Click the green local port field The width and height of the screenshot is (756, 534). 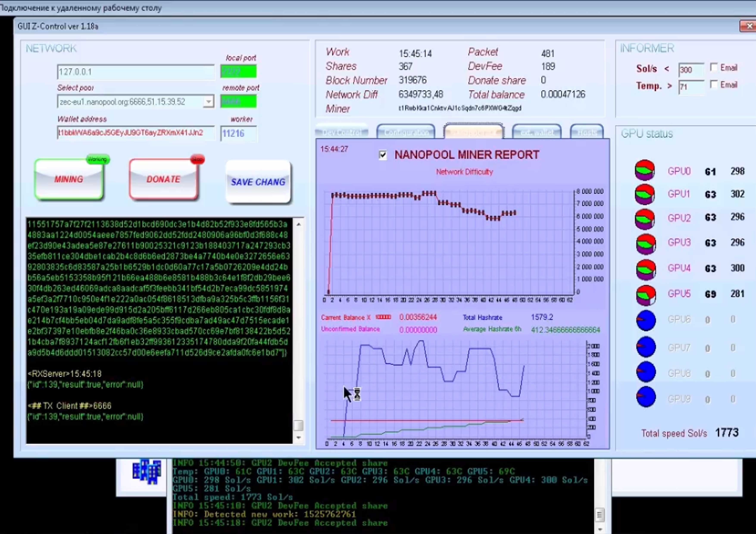tap(238, 72)
